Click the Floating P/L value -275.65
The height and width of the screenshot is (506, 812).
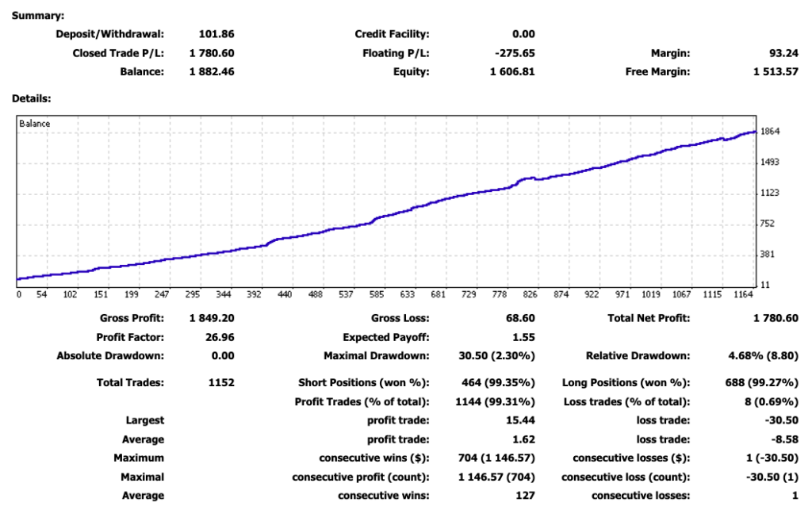[515, 53]
